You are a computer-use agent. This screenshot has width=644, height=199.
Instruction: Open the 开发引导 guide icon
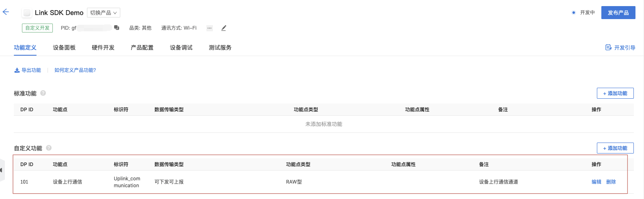coord(608,48)
